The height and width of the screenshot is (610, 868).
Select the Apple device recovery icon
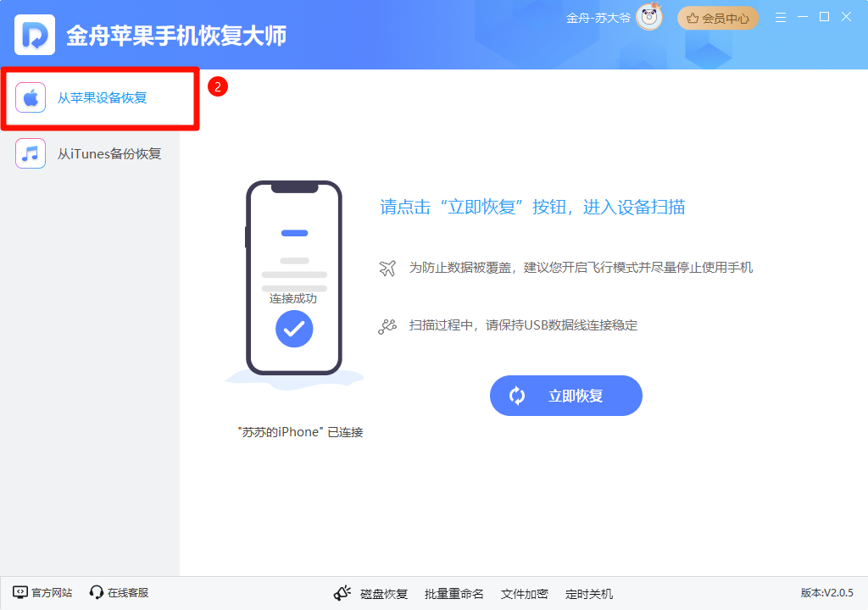click(x=31, y=97)
